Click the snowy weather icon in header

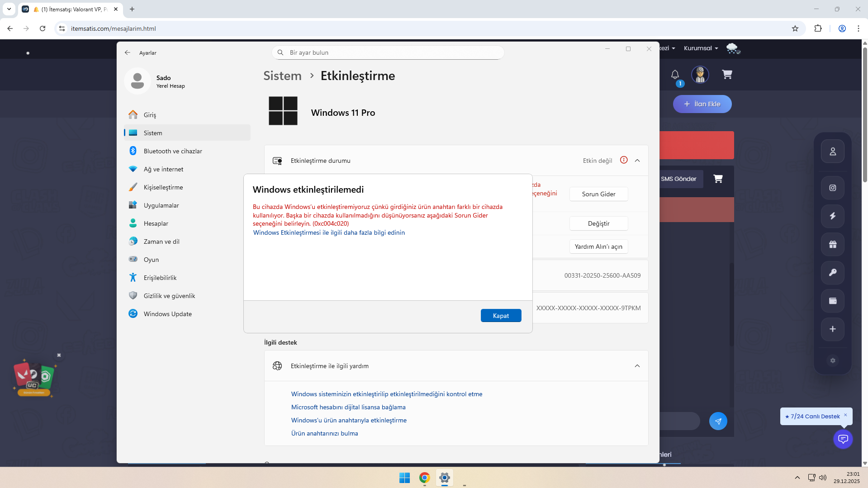(x=733, y=48)
